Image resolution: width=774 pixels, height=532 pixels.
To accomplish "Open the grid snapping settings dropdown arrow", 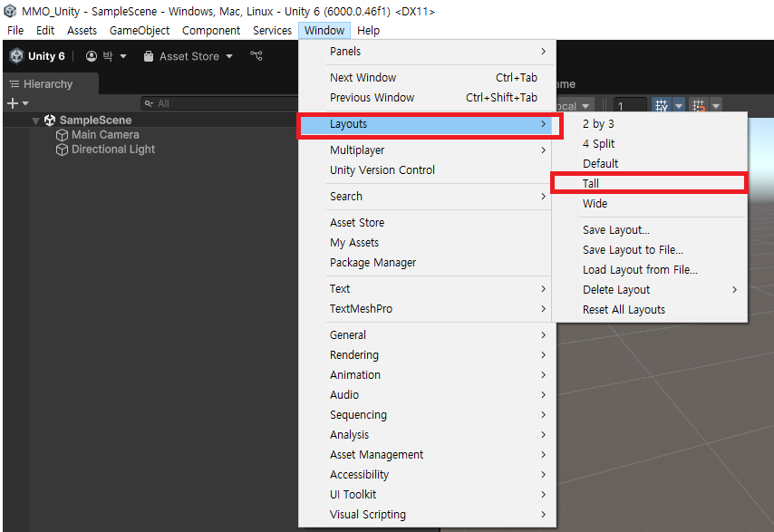I will tap(679, 106).
